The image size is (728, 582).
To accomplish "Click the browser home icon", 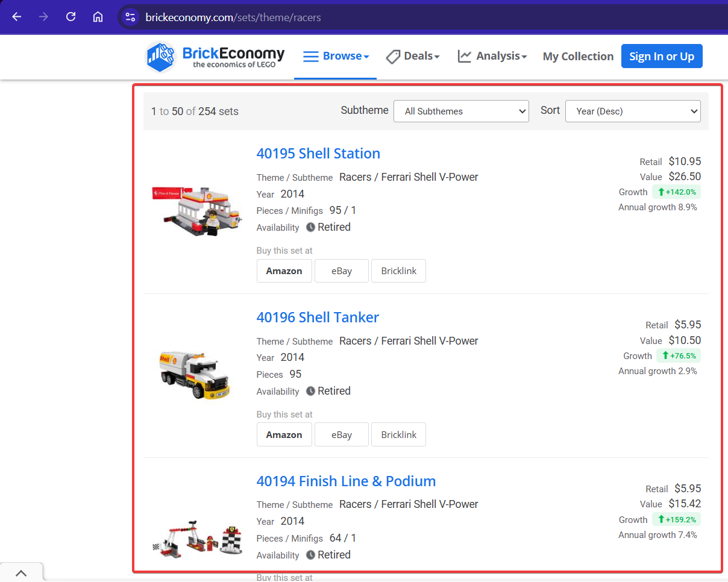I will [x=98, y=17].
